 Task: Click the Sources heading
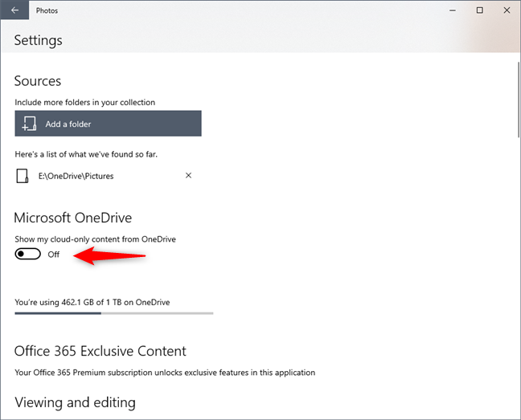[x=38, y=81]
